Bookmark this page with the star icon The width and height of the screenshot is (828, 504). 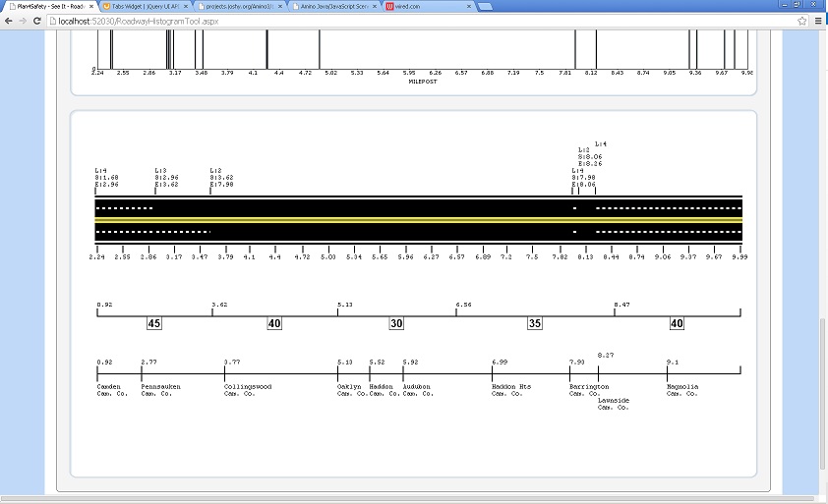click(x=802, y=21)
